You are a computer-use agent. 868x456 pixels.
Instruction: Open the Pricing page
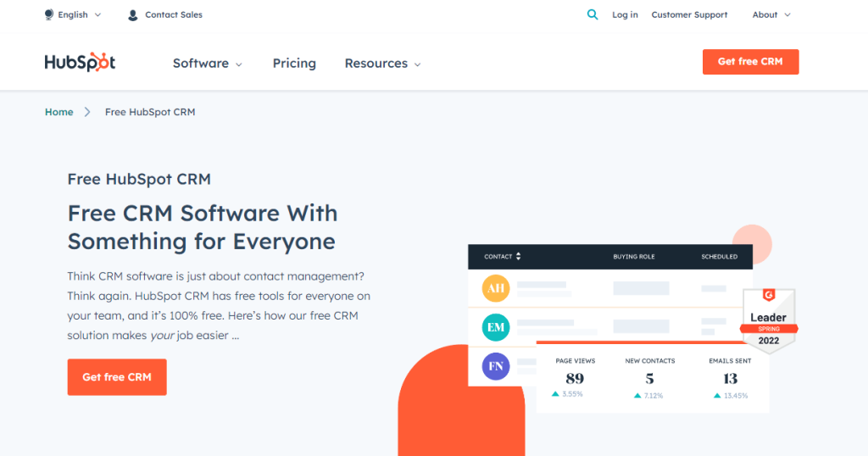coord(294,64)
